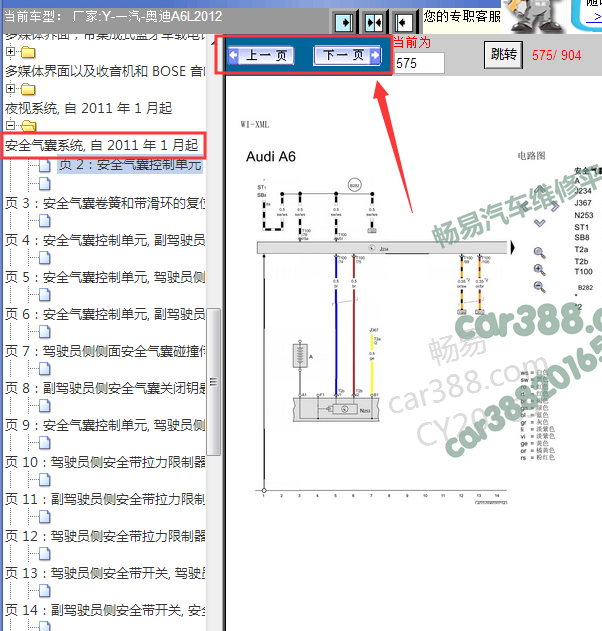Click the reset zoom magnifier icon

[539, 253]
